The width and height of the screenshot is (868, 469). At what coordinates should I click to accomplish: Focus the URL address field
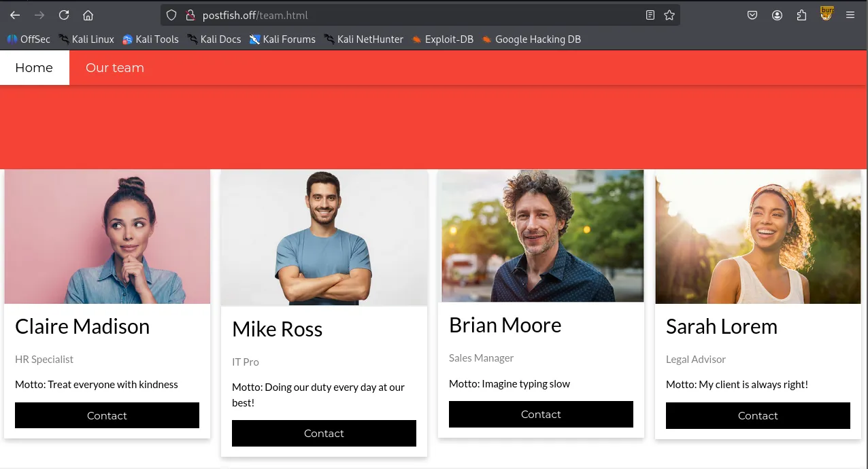coord(408,15)
